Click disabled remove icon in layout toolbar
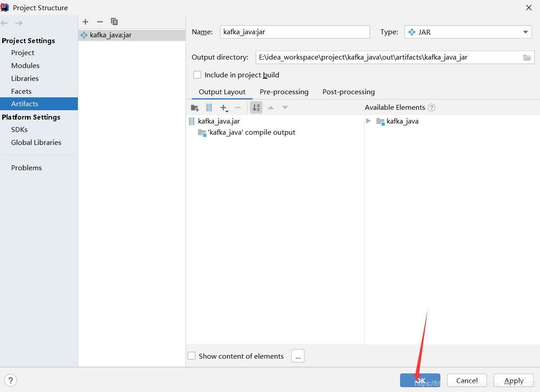540x392 pixels. (238, 108)
